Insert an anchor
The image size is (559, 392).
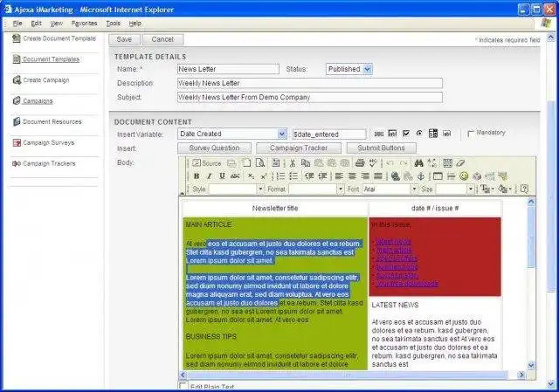coord(421,176)
